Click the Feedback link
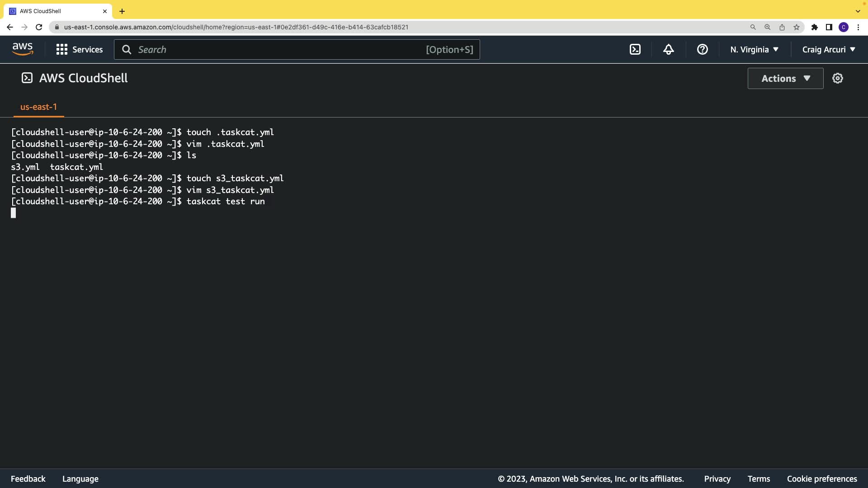Image resolution: width=868 pixels, height=488 pixels. click(28, 479)
